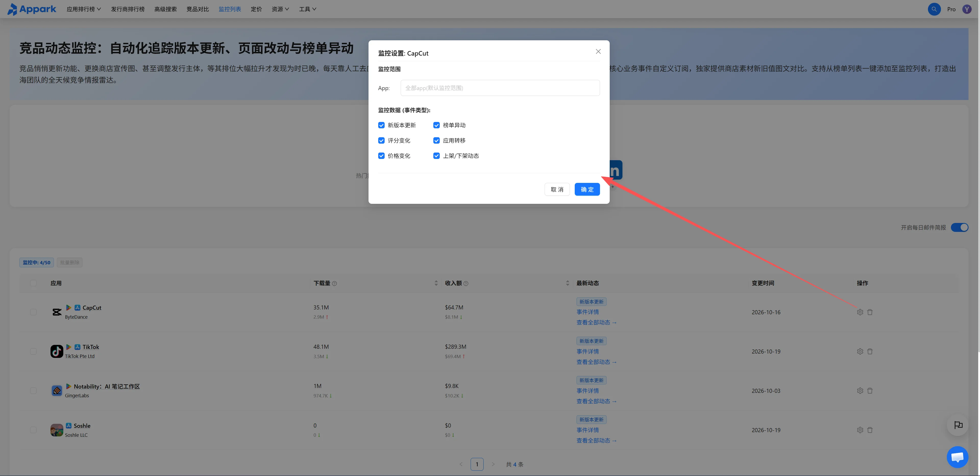The image size is (980, 476).
Task: Go to 发行商排行榜 page
Action: (x=128, y=9)
